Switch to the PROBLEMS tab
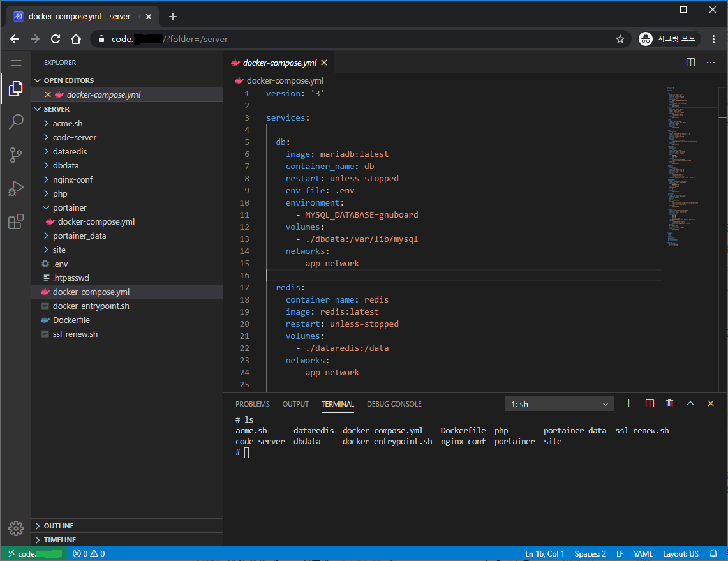This screenshot has height=561, width=728. coord(252,404)
